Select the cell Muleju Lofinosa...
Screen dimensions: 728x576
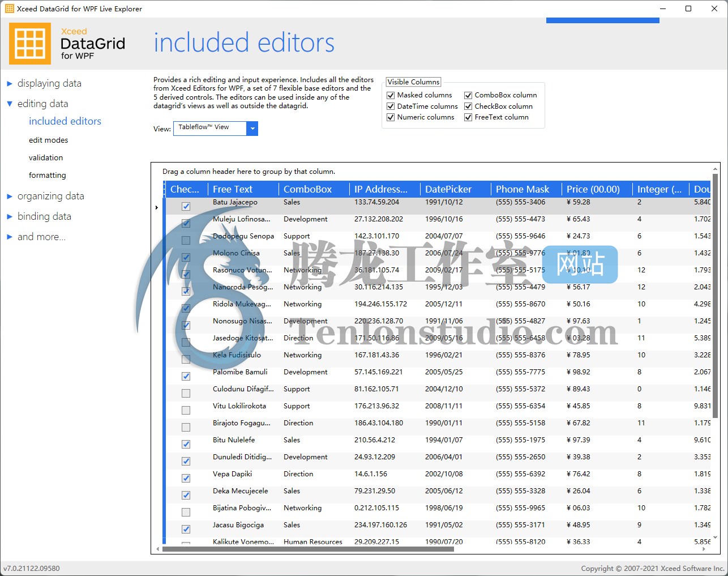click(x=242, y=219)
